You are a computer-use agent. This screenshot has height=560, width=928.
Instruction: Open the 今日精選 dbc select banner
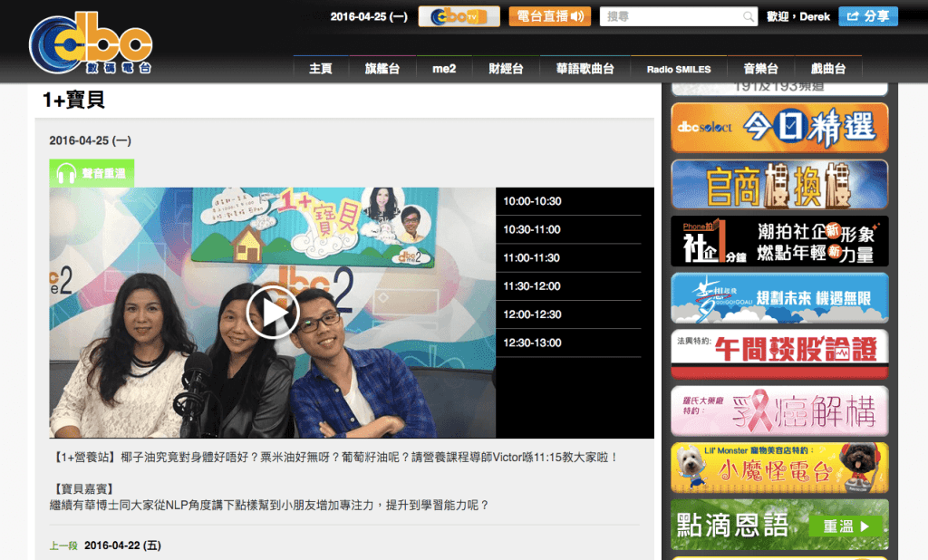[779, 128]
